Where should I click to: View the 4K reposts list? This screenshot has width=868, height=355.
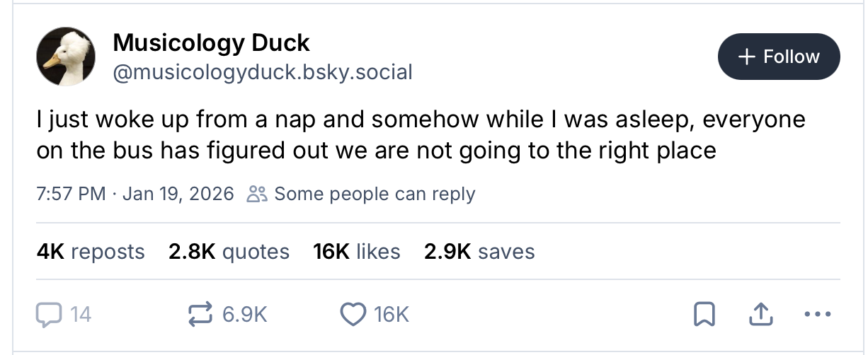click(x=90, y=252)
